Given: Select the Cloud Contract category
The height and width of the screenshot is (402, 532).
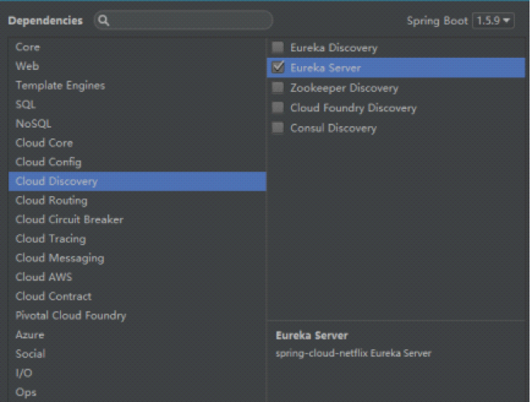Looking at the screenshot, I should point(137,296).
